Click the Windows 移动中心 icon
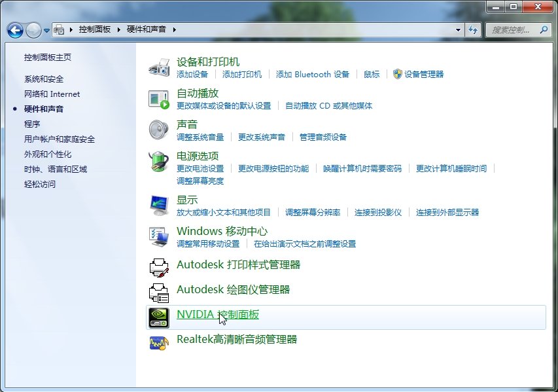558x392 pixels. click(160, 236)
